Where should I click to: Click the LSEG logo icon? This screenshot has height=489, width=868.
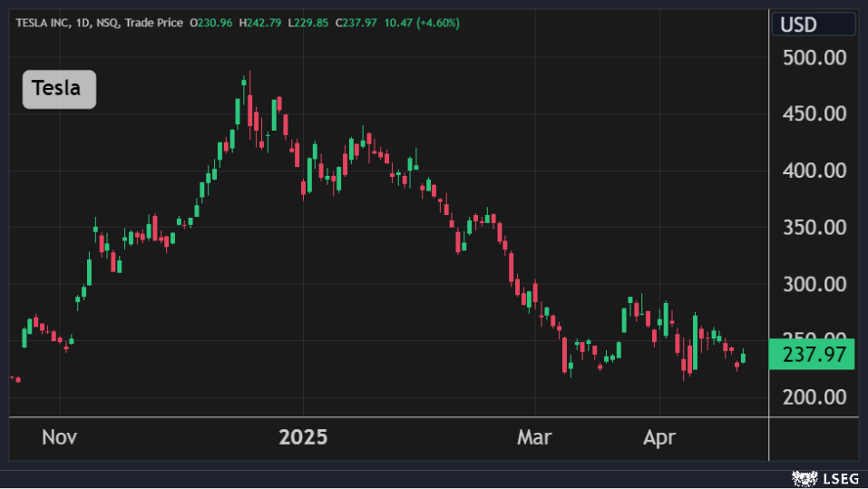coord(802,477)
